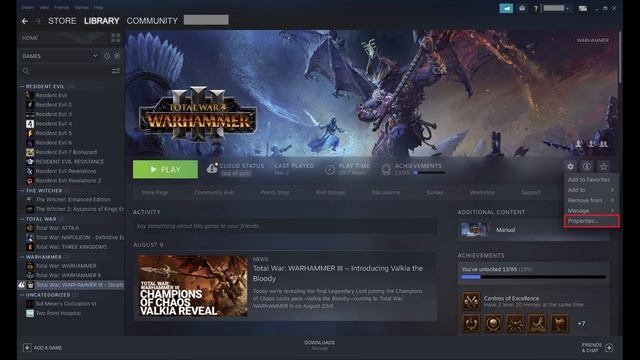Choose Add to Favorites menu entry

pyautogui.click(x=591, y=180)
